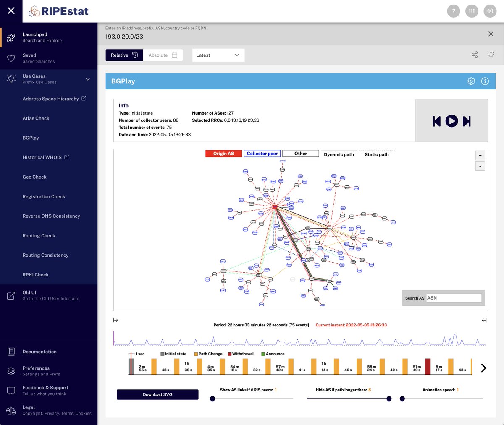
Task: Open BGPlay info icon
Action: point(485,81)
